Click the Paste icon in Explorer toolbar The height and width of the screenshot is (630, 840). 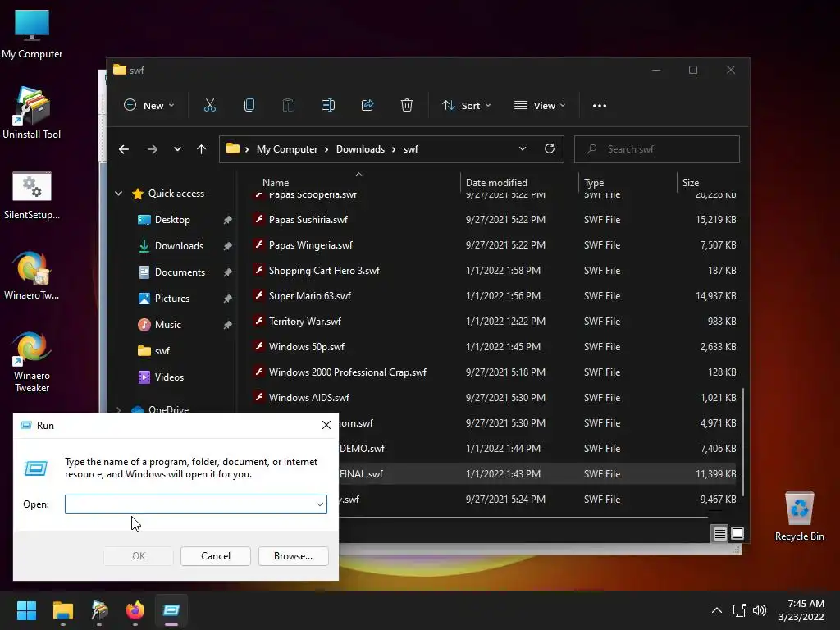coord(288,106)
